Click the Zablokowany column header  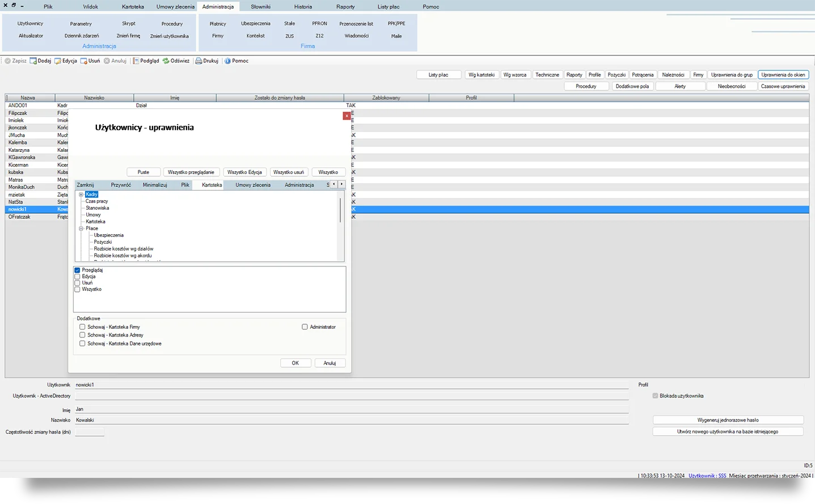coord(386,98)
